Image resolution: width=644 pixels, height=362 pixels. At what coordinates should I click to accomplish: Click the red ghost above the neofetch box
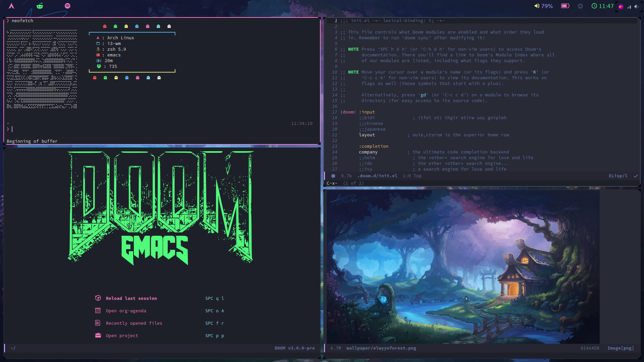(105, 26)
